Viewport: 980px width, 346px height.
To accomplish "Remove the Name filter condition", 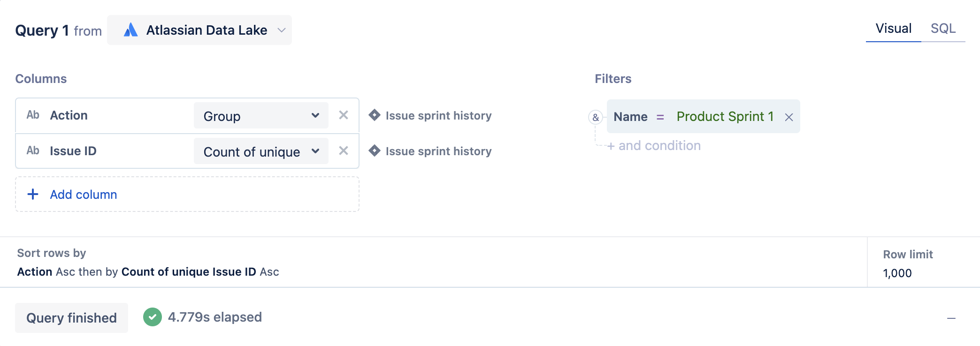I will coord(789,117).
